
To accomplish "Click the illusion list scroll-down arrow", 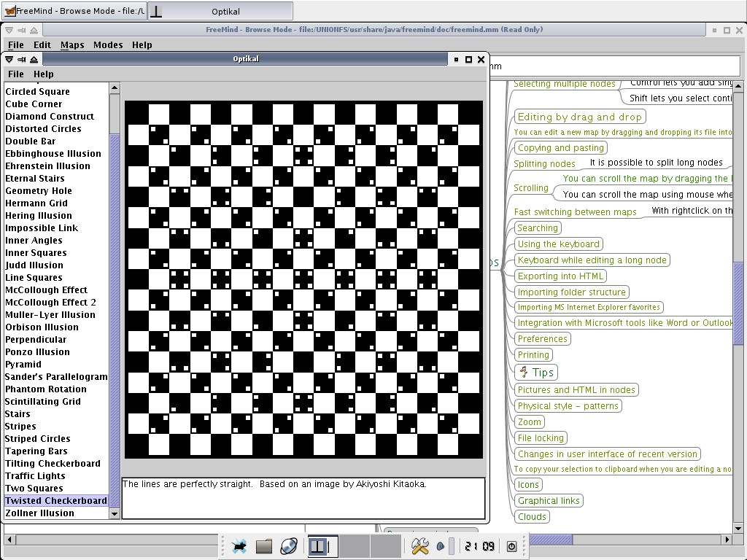I will (x=115, y=513).
